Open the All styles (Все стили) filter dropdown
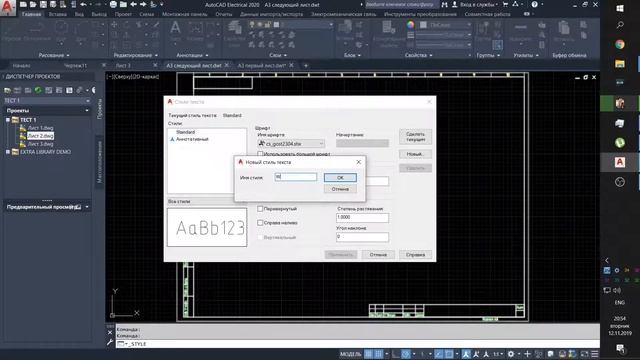 pos(207,201)
